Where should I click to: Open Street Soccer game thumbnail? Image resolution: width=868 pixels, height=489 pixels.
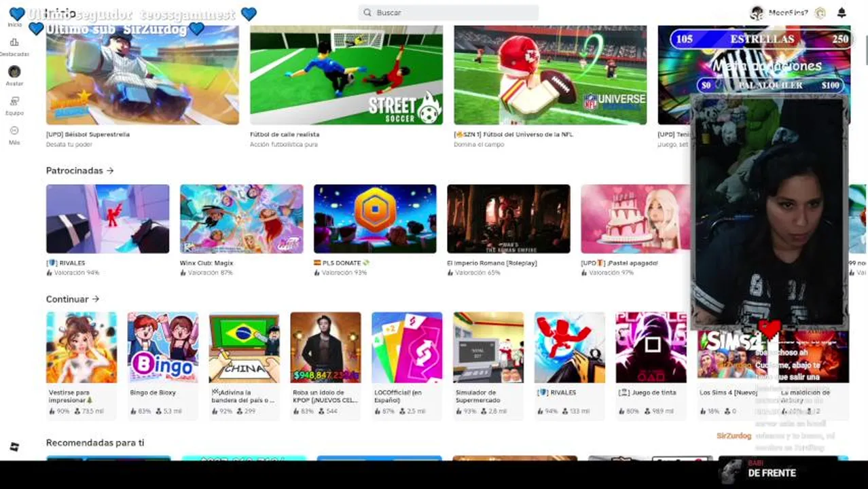346,75
